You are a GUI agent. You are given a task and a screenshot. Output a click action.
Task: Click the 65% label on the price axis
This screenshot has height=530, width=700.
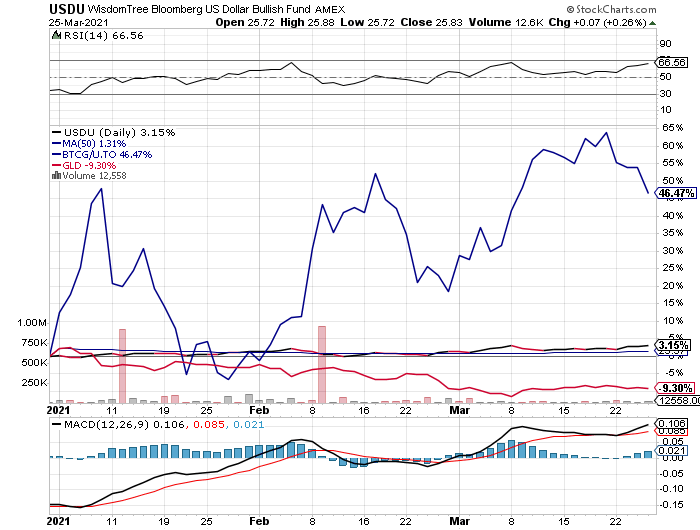[672, 128]
